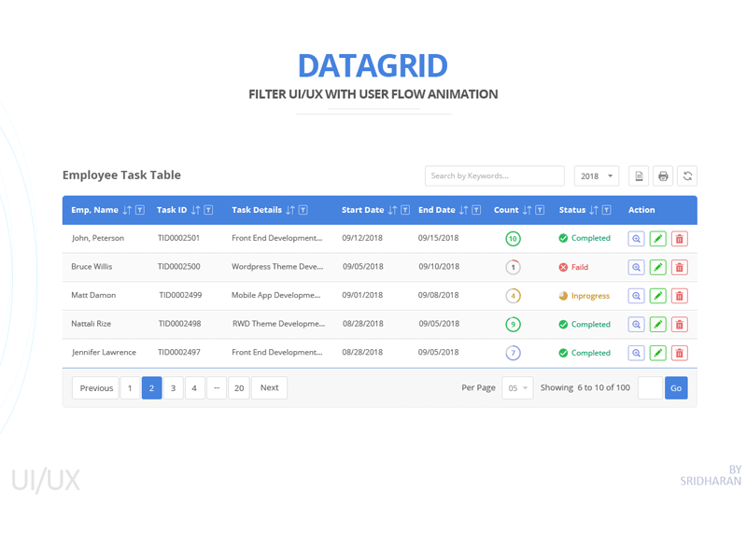This screenshot has width=747, height=560.
Task: Open the Per Page dropdown
Action: 517,387
